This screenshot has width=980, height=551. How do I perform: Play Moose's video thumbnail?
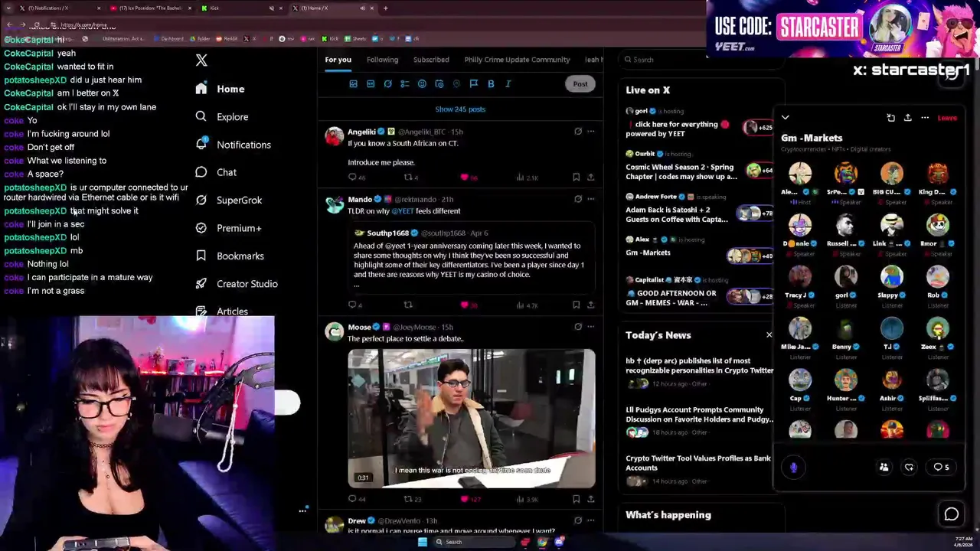tap(472, 419)
